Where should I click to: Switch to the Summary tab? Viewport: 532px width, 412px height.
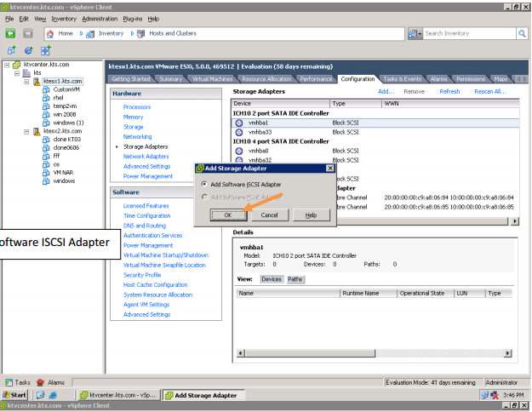[x=170, y=79]
